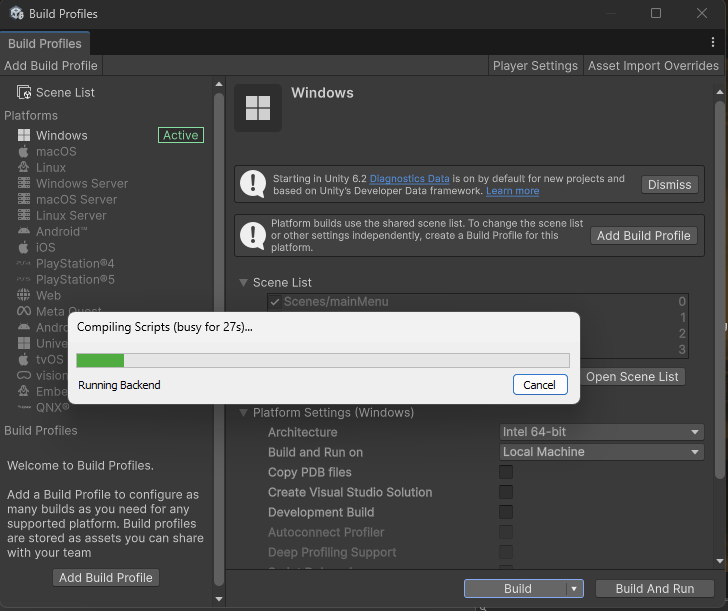This screenshot has width=728, height=611.
Task: Enable Copy PDB files checkbox
Action: (x=506, y=472)
